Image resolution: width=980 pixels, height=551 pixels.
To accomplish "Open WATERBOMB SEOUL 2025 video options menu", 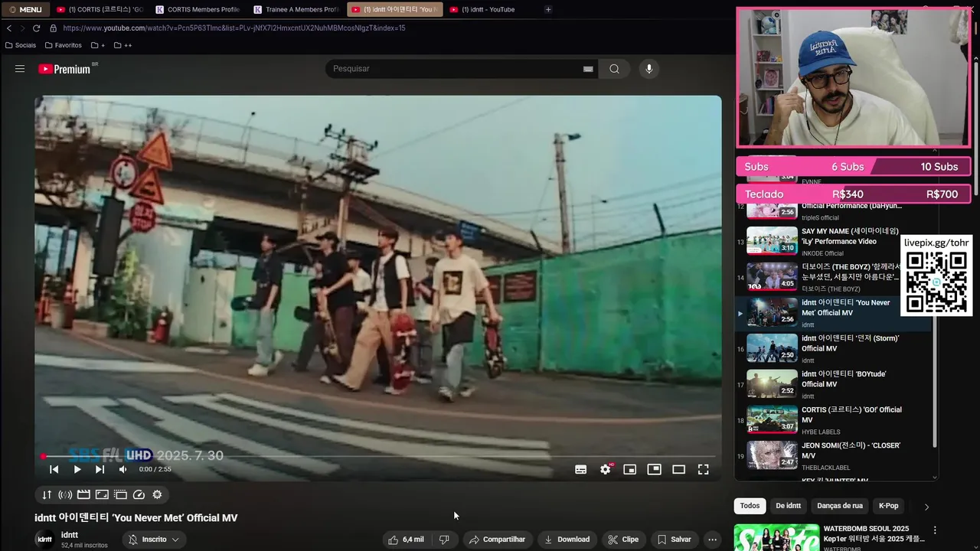I will tap(935, 530).
